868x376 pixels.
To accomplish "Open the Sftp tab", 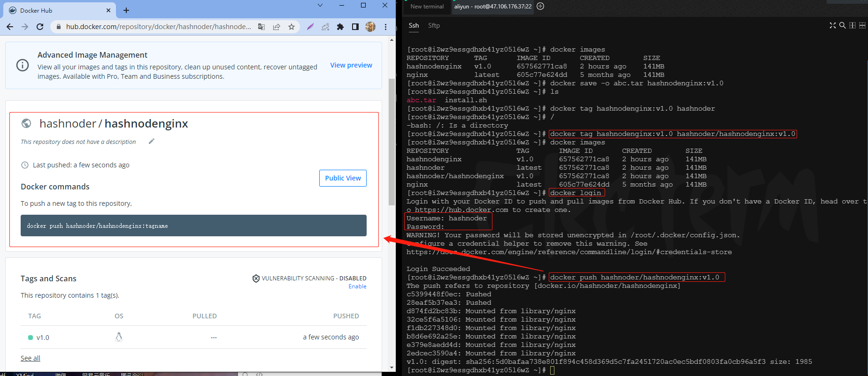I will tap(434, 26).
